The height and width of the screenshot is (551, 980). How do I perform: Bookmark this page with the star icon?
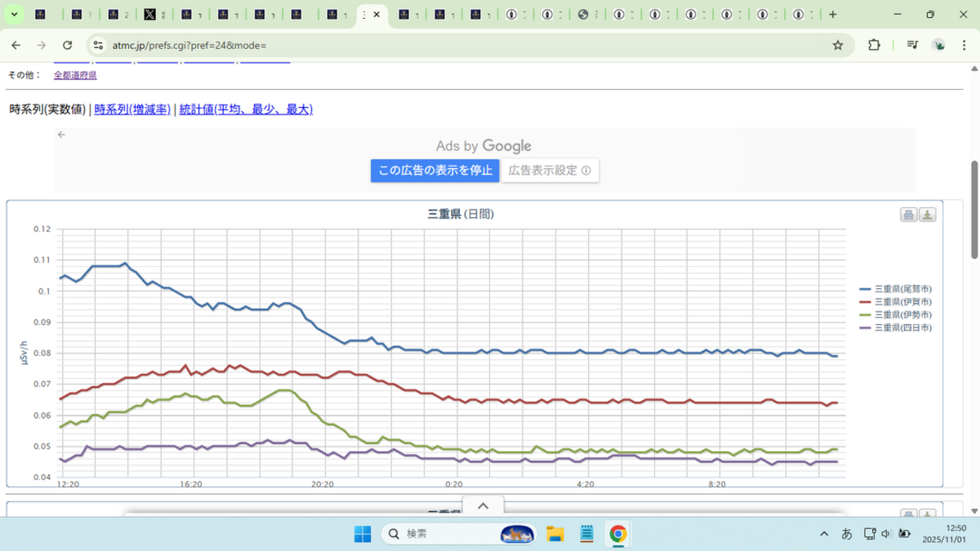[838, 45]
